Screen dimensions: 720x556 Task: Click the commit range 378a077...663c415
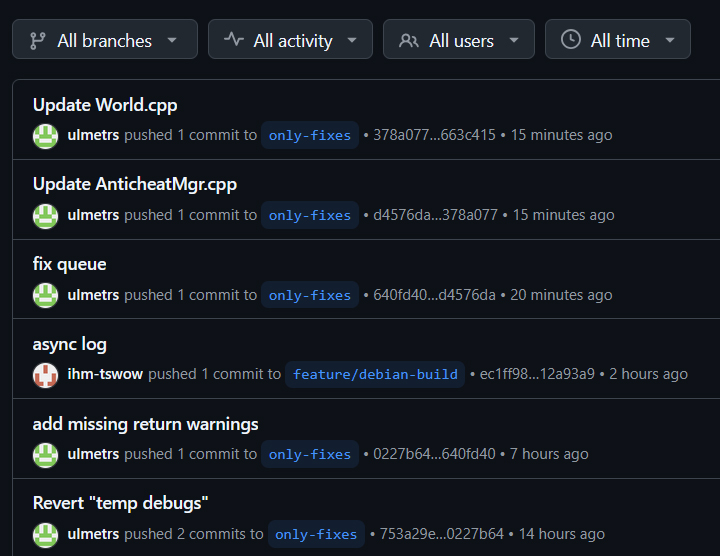[x=434, y=135]
